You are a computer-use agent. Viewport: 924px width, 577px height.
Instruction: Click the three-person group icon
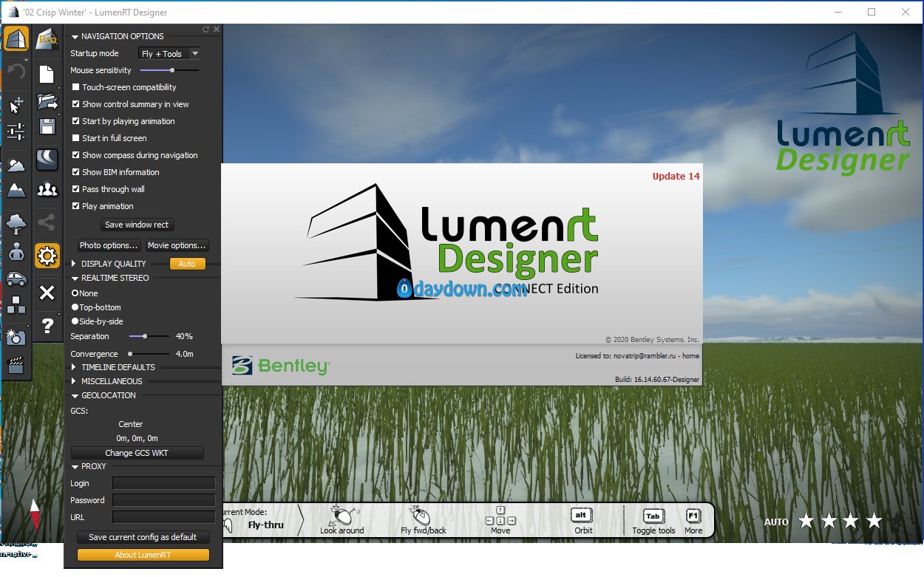click(x=47, y=190)
